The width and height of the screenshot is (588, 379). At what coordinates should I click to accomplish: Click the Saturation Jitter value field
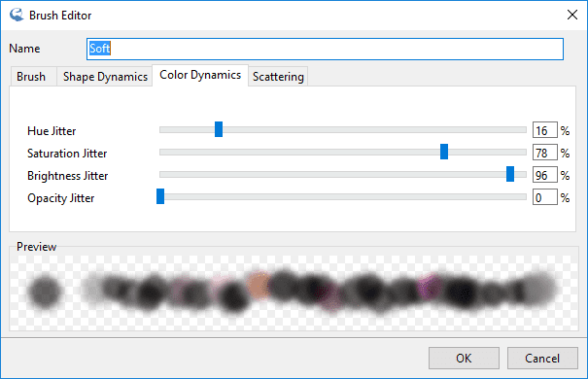pyautogui.click(x=545, y=153)
